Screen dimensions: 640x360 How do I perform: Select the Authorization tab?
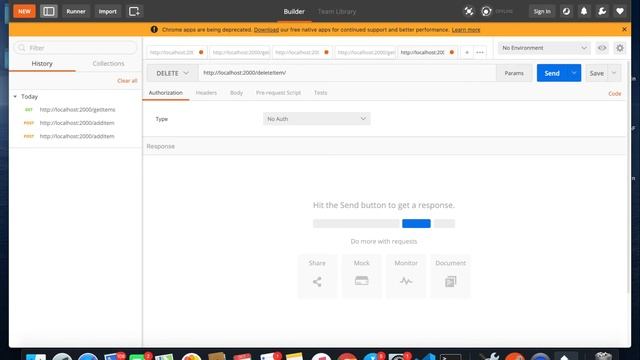[166, 93]
